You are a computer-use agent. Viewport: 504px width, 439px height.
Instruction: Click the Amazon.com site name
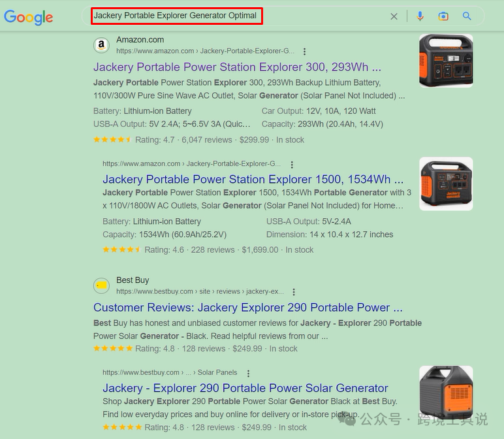(x=140, y=40)
